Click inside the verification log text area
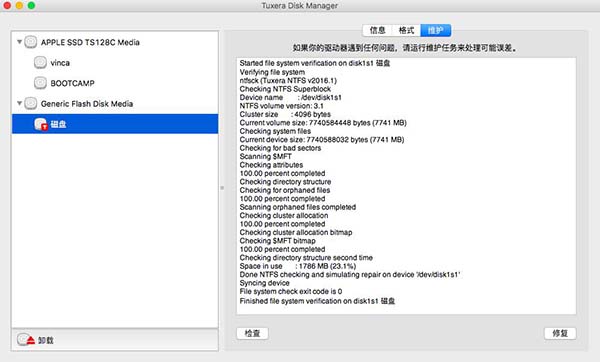Viewport: 600px width, 362px height. tap(406, 186)
